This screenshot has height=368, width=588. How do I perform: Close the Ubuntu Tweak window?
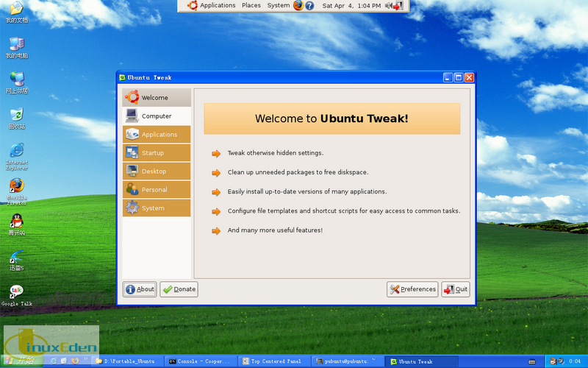[470, 78]
